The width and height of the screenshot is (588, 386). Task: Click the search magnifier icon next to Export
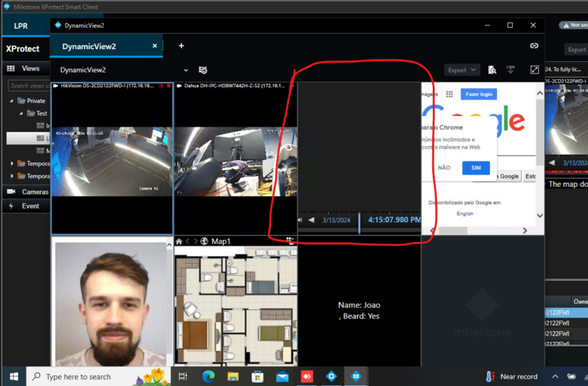click(x=492, y=70)
